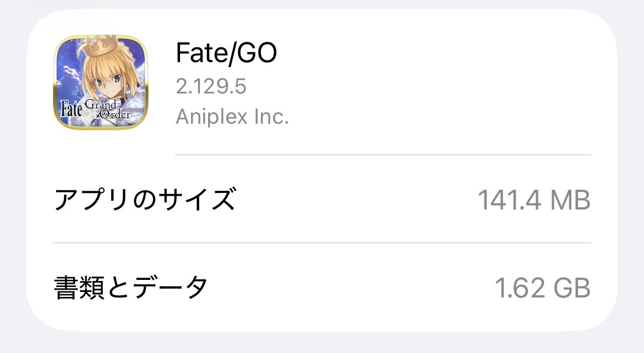The image size is (644, 353).
Task: Select the 書類とデータ row label
Action: point(131,287)
